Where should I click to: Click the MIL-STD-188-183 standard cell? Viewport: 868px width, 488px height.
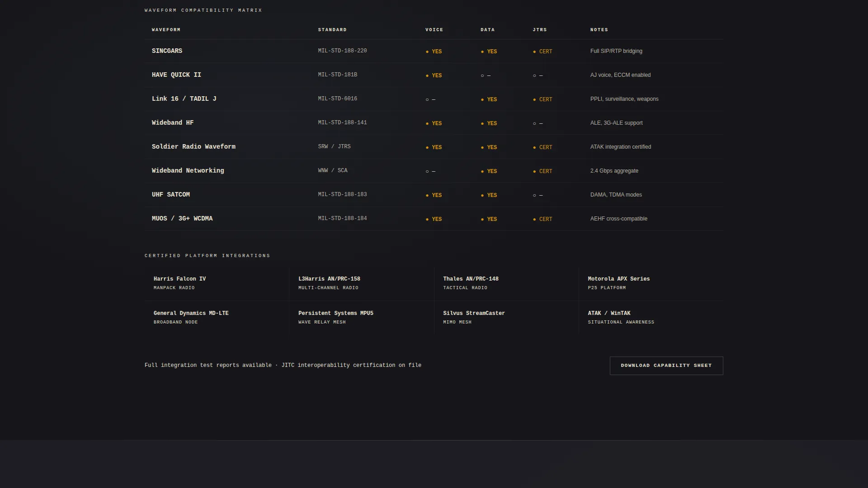pyautogui.click(x=342, y=195)
